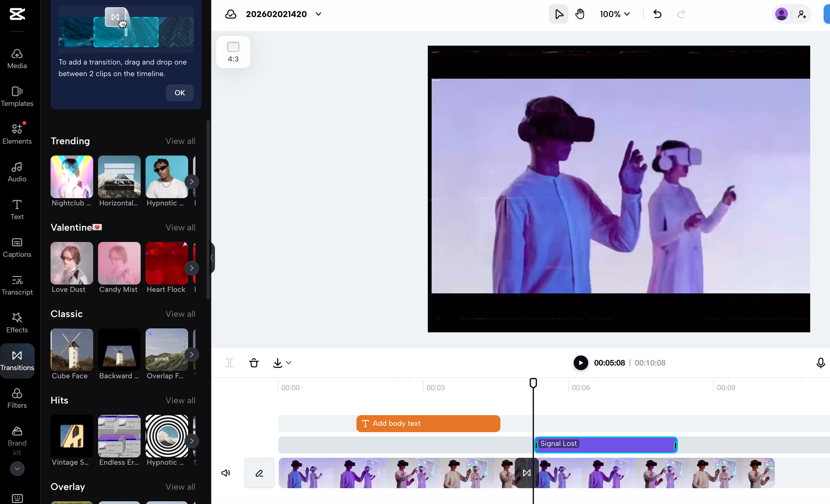Check the 4:3 aspect ratio checkbox
Screen dimensions: 830x504
click(x=233, y=47)
